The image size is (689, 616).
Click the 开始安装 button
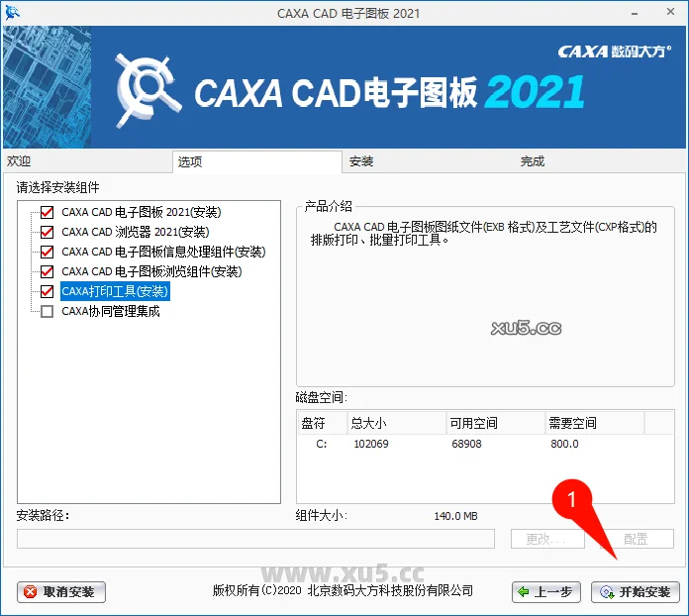pyautogui.click(x=635, y=592)
